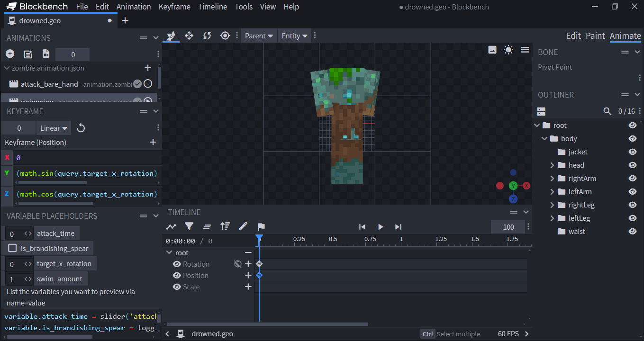Toggle viewport shading sun icon
This screenshot has height=341, width=644.
[508, 50]
